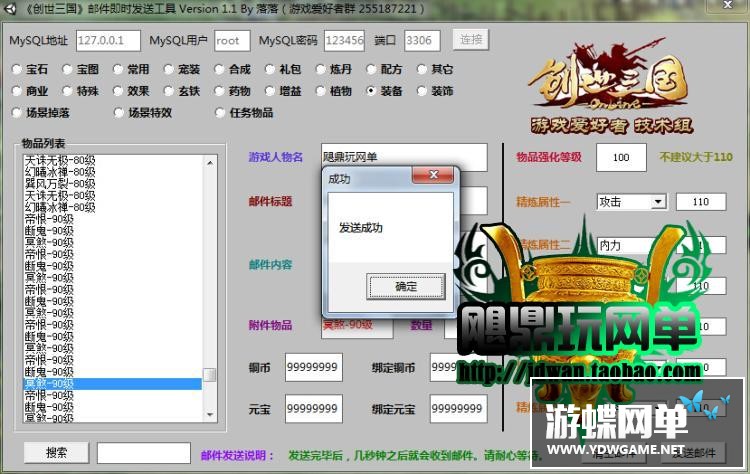Click the MySQL地址 field showing 127.0.0.1
Viewport: 750px width, 474px height.
[108, 41]
